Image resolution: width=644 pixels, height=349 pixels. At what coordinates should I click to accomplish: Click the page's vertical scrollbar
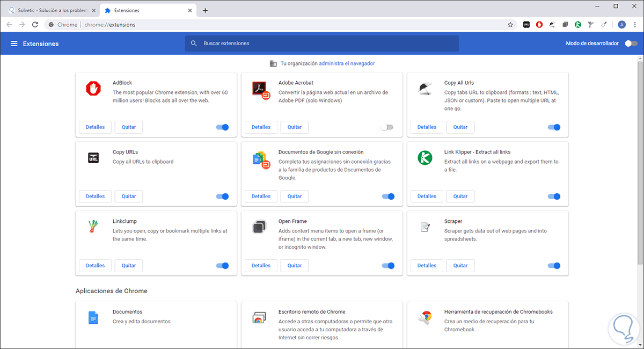(640, 161)
